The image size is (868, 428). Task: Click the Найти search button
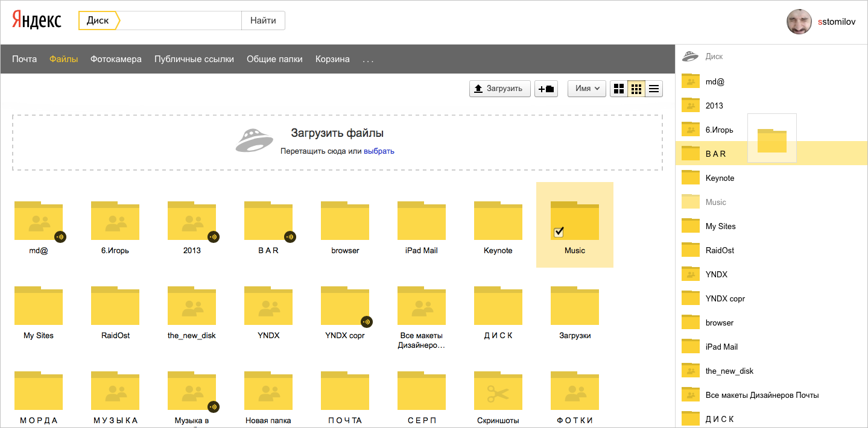pos(263,20)
